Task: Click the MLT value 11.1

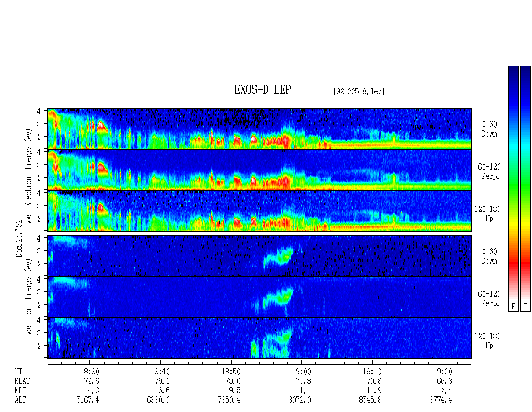Action: click(x=303, y=391)
